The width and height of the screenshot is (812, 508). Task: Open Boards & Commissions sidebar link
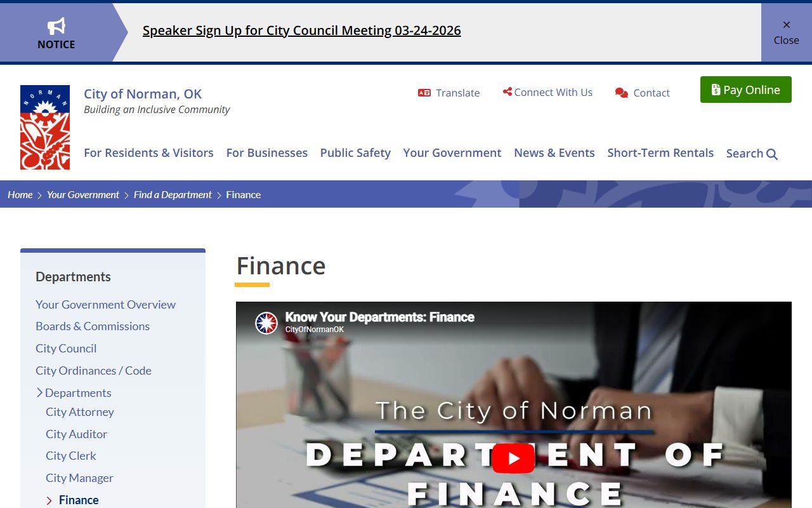point(93,326)
